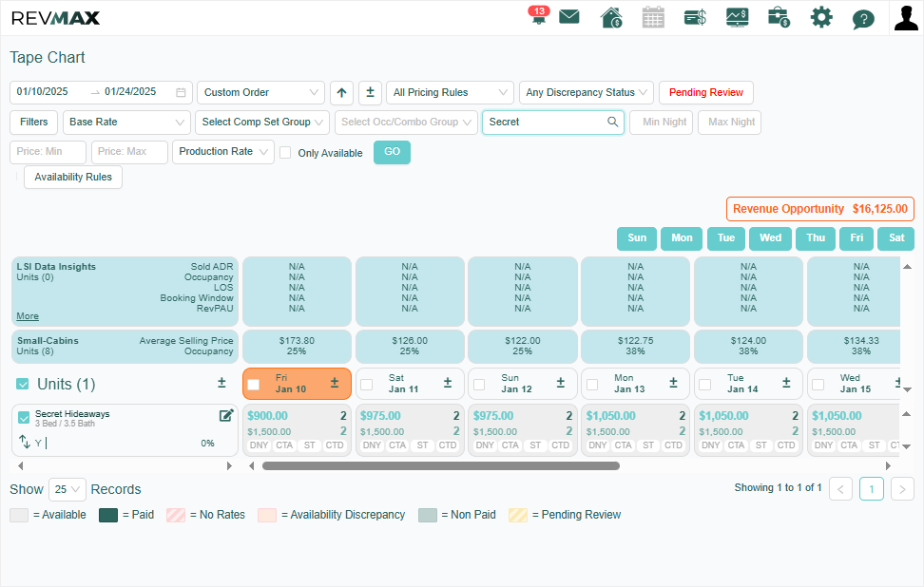Image resolution: width=924 pixels, height=587 pixels.
Task: Open Select Comp Set Group dropdown
Action: [x=262, y=122]
